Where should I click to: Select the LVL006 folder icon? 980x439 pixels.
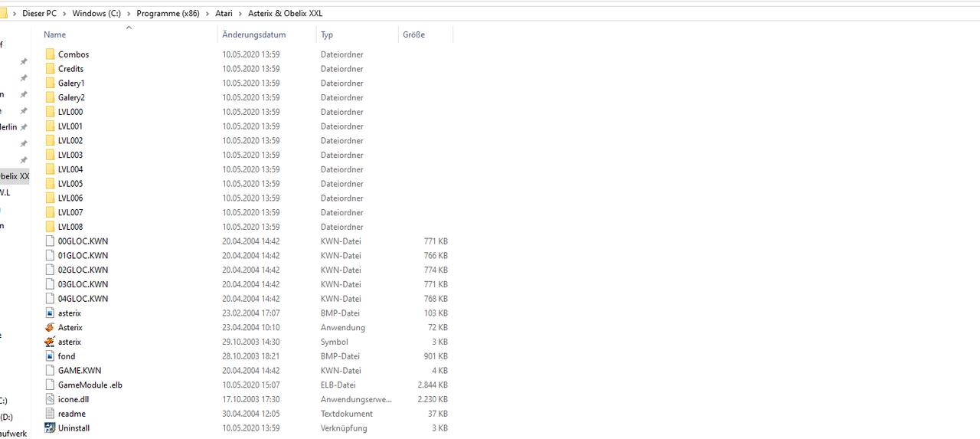click(x=50, y=198)
